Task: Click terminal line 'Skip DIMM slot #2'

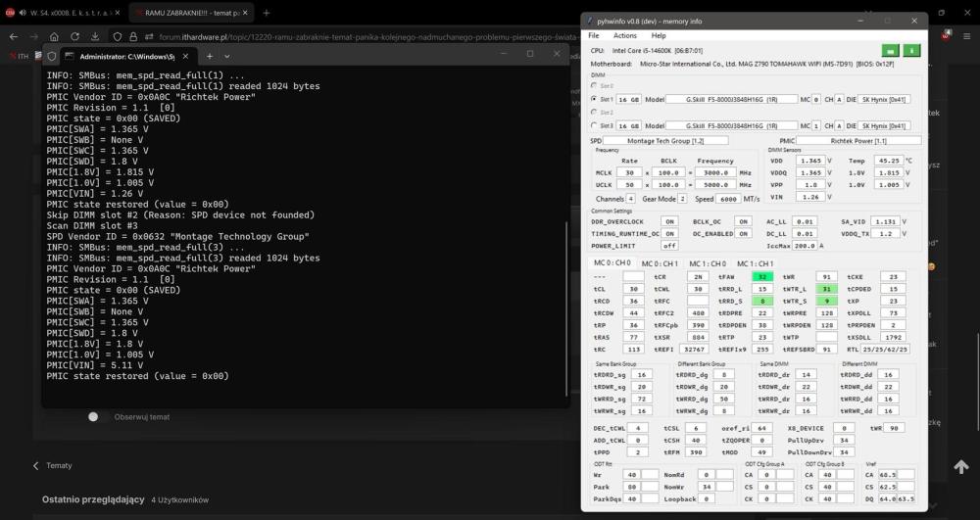Action: (x=180, y=214)
